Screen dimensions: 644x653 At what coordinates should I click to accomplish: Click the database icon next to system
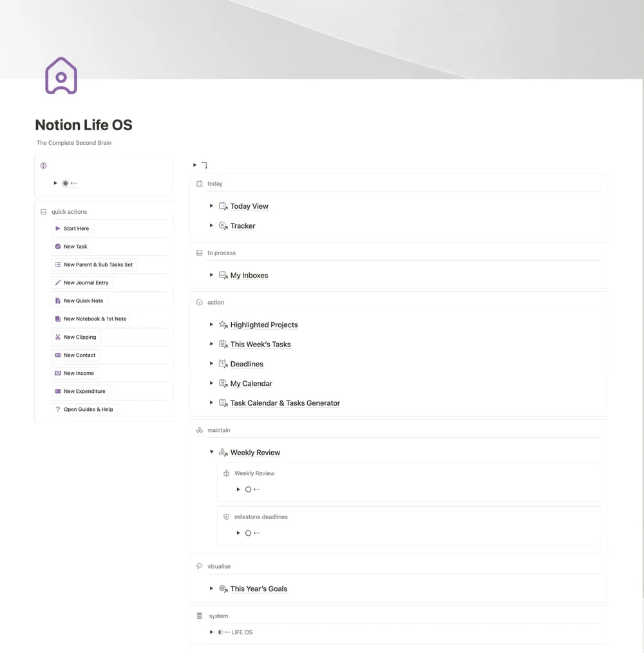pos(199,616)
